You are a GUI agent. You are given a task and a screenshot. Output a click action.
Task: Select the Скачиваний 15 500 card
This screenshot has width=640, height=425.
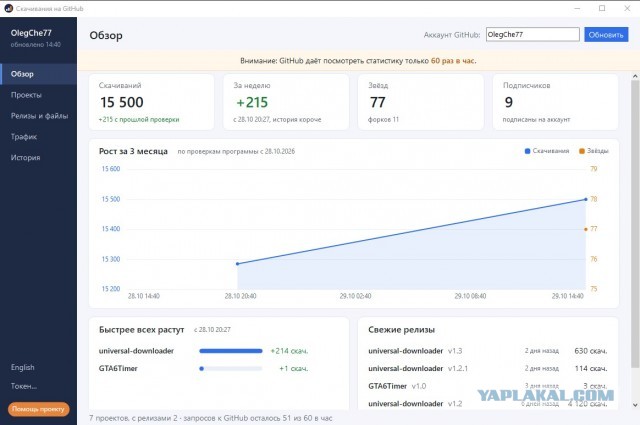pyautogui.click(x=151, y=102)
